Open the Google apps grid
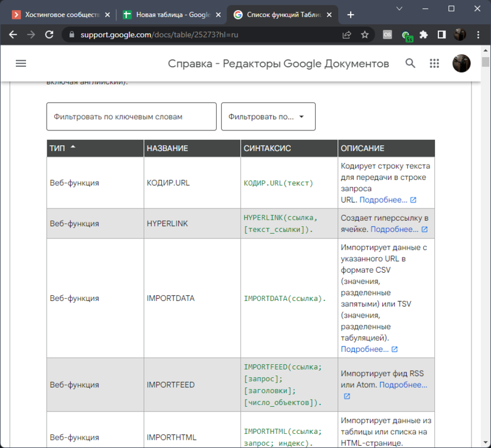Screen dimensions: 491x448 point(434,64)
